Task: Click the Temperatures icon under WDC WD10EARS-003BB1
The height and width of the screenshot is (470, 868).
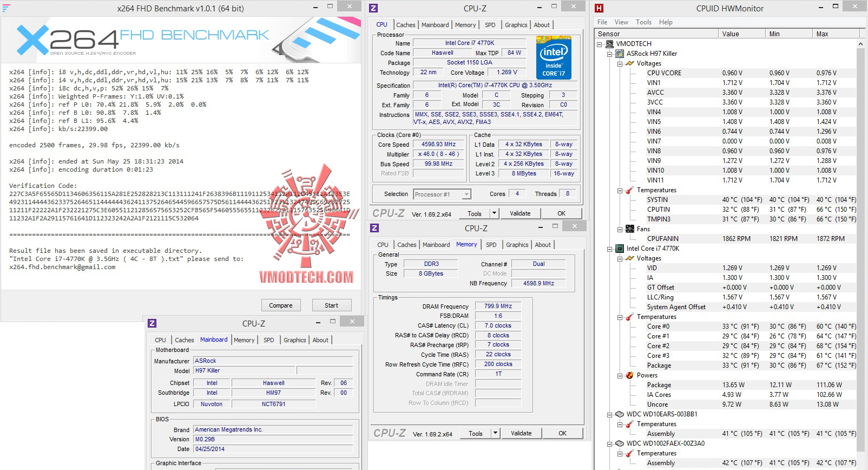Action: pyautogui.click(x=630, y=424)
